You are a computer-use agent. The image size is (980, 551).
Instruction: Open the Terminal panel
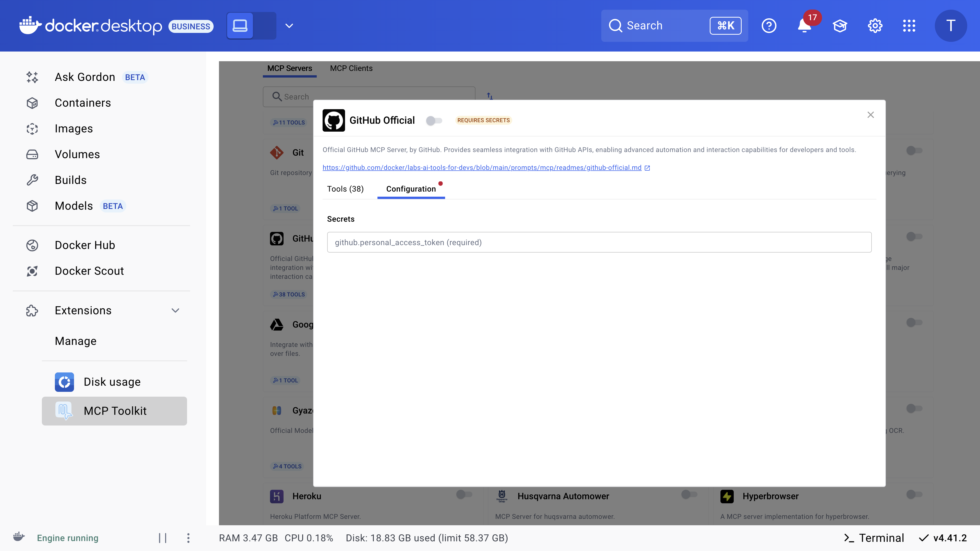[874, 538]
